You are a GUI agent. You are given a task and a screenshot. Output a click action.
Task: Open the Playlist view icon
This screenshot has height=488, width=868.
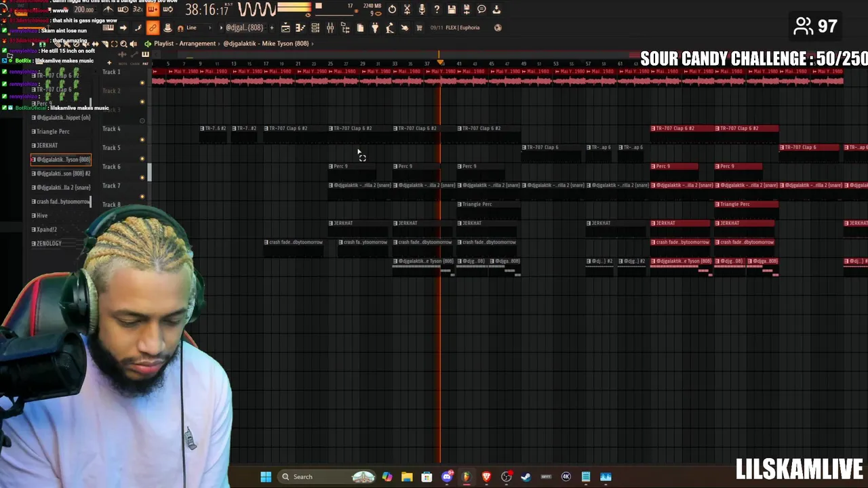(285, 28)
